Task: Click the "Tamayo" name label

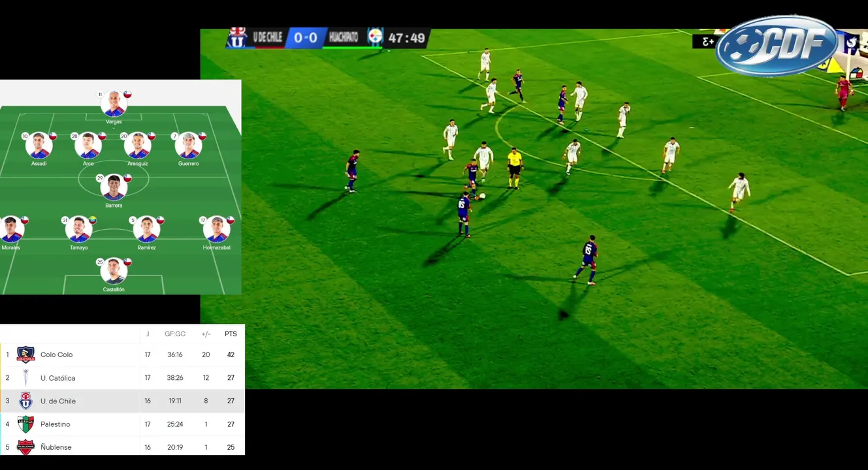Action: point(79,248)
